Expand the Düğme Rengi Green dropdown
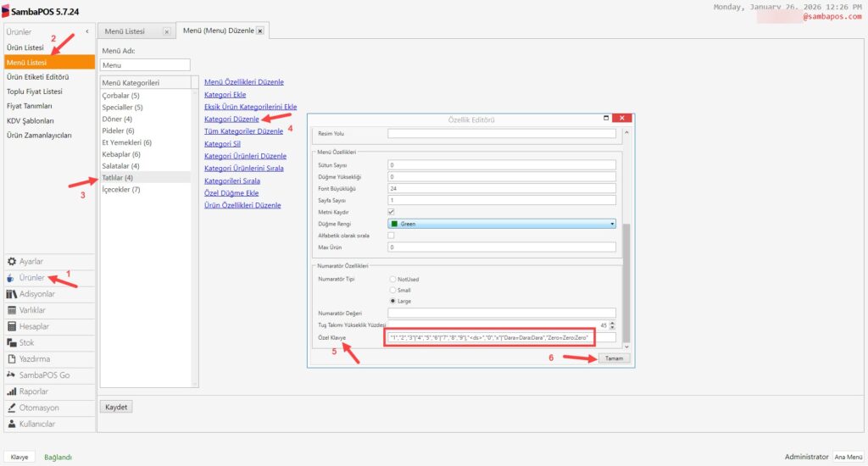Viewport: 868px width, 466px height. pyautogui.click(x=611, y=224)
